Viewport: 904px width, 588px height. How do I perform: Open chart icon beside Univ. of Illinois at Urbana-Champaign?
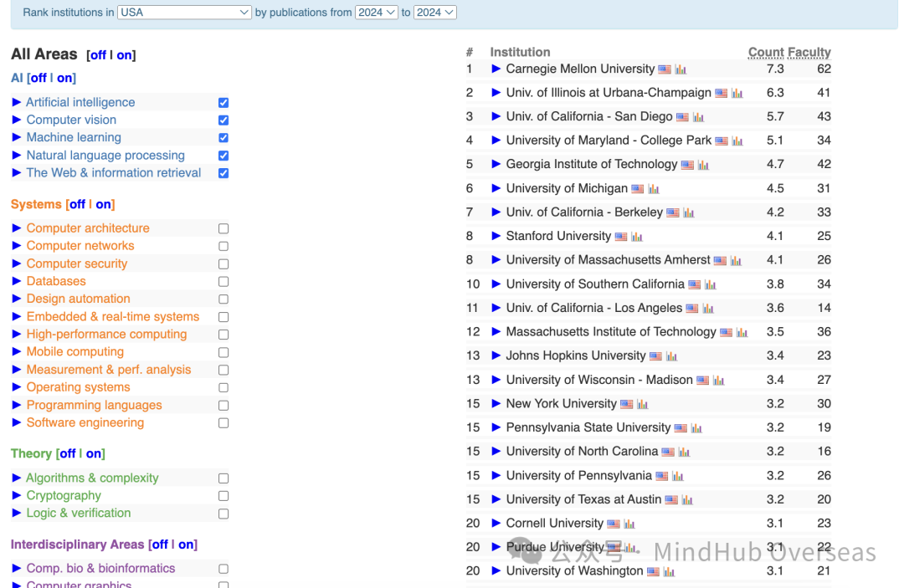tap(737, 94)
